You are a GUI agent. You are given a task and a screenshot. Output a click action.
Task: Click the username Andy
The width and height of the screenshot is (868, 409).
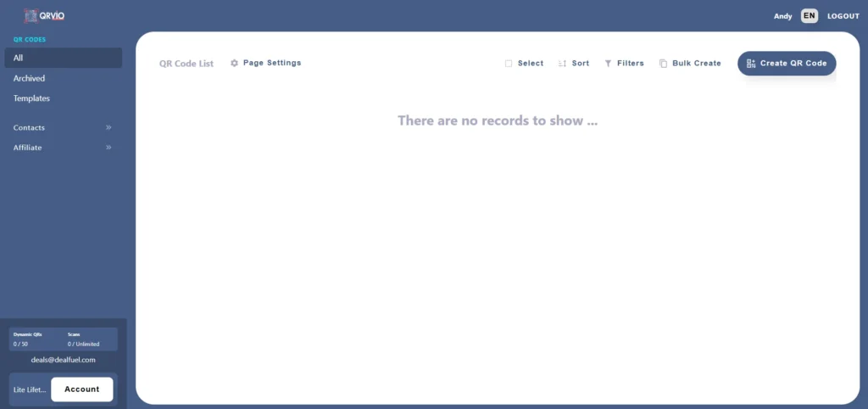click(x=782, y=16)
